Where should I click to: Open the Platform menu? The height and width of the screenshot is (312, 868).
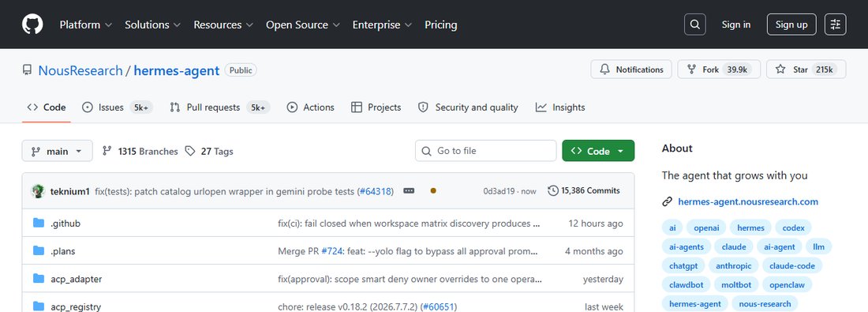(x=86, y=25)
